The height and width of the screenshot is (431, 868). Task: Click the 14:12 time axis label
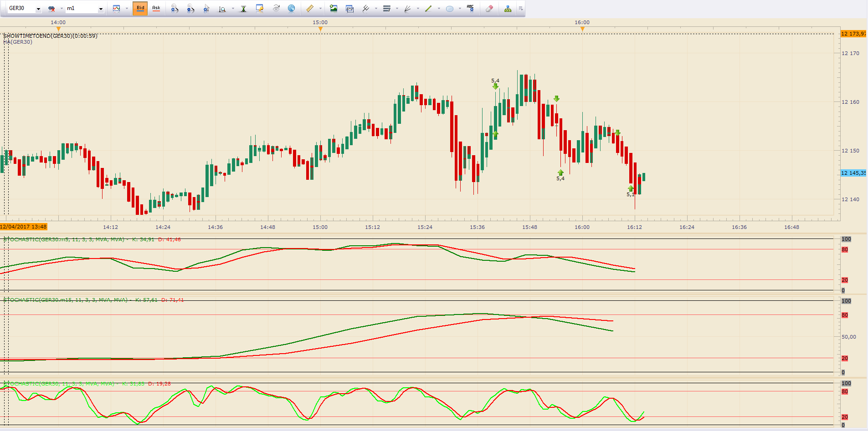(x=110, y=227)
